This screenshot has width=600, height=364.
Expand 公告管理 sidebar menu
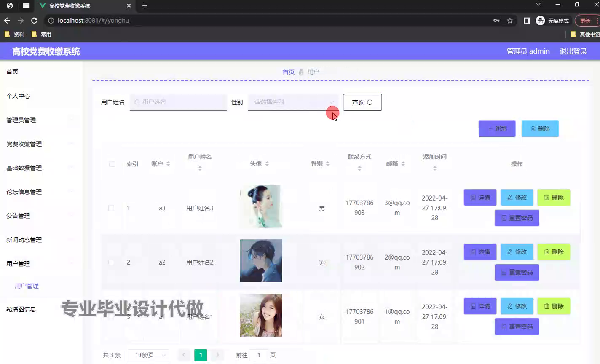coord(41,216)
